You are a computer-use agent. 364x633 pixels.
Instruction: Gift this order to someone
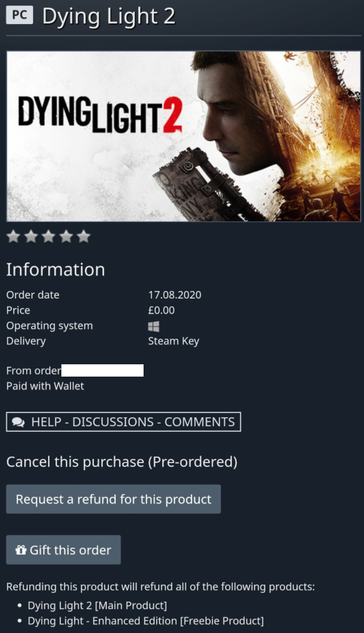tap(64, 550)
